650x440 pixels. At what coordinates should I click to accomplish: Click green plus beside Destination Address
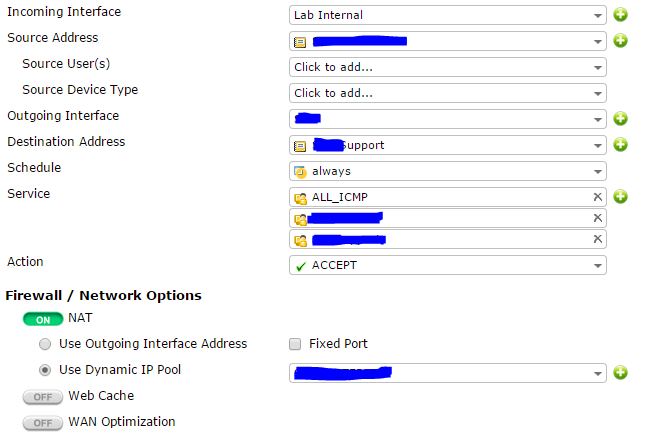[x=620, y=145]
